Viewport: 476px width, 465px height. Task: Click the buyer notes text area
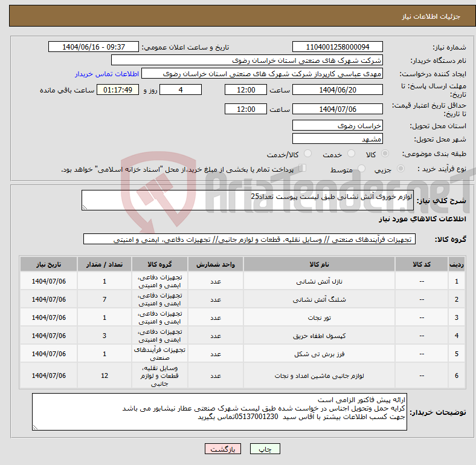(219, 412)
